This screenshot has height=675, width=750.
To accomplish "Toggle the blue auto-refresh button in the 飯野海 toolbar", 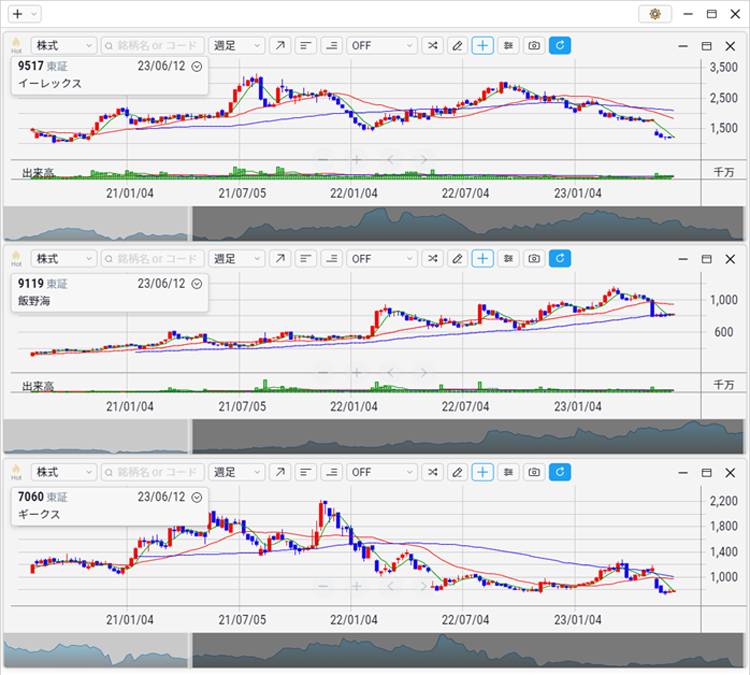I will pyautogui.click(x=560, y=259).
